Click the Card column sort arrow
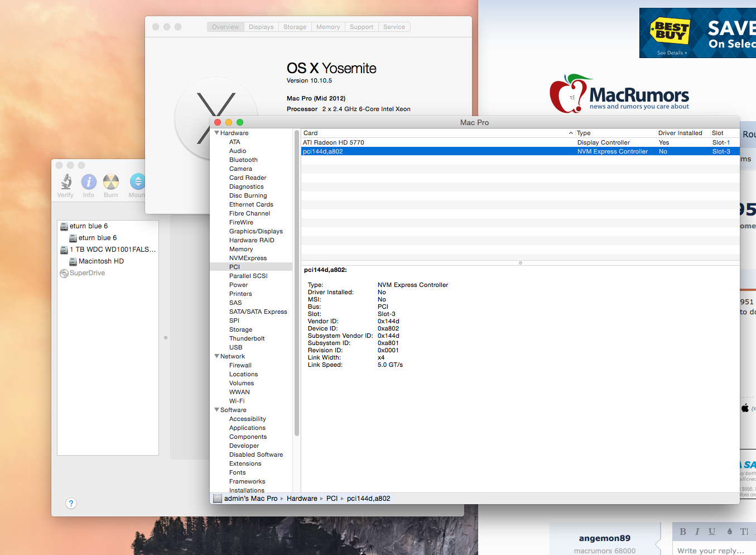 click(x=571, y=133)
